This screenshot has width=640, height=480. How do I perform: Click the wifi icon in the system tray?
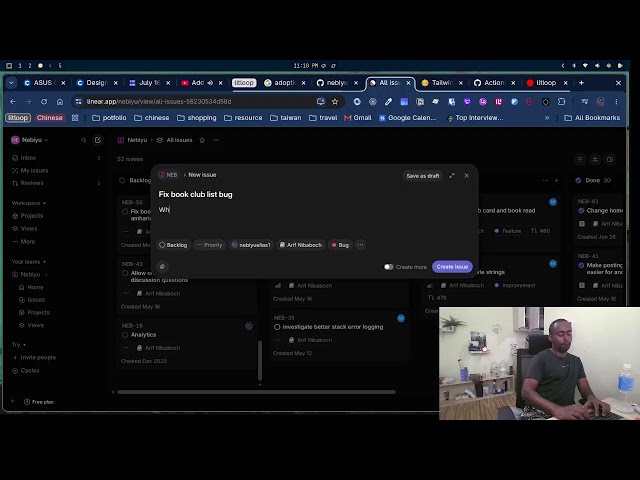coord(585,66)
